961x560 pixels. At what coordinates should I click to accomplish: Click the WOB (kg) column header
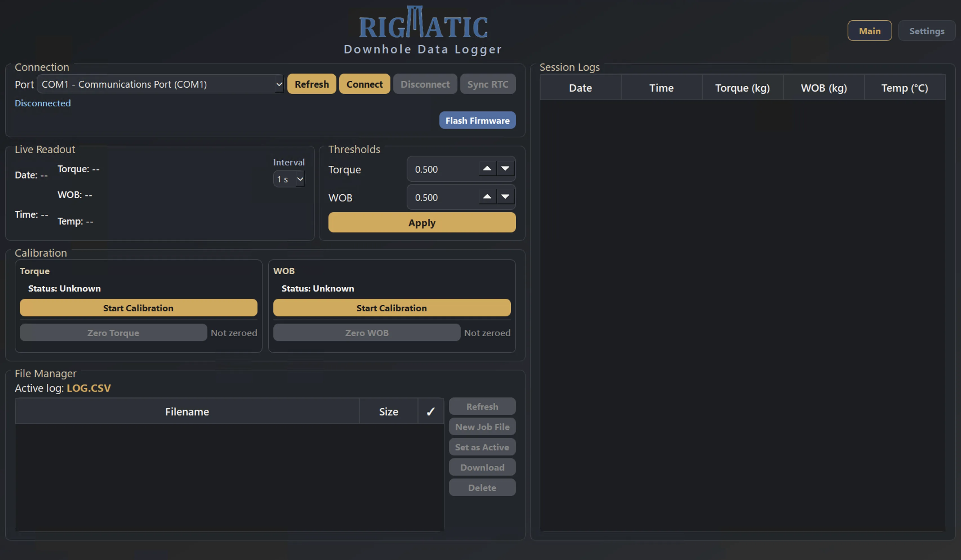point(824,88)
